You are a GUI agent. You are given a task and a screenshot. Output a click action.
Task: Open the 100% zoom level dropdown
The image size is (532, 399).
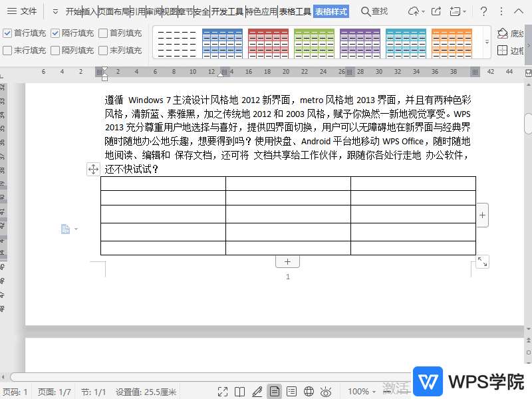coord(364,392)
